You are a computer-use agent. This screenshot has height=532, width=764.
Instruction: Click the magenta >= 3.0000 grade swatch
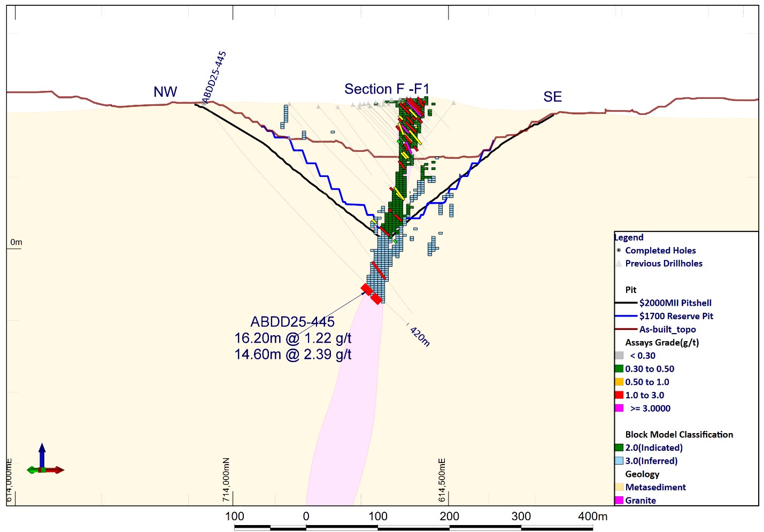pos(619,408)
